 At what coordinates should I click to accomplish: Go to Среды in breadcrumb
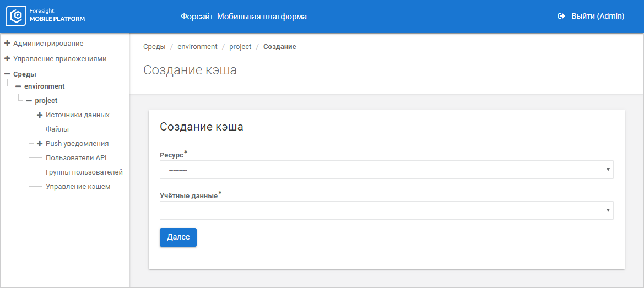tap(154, 47)
